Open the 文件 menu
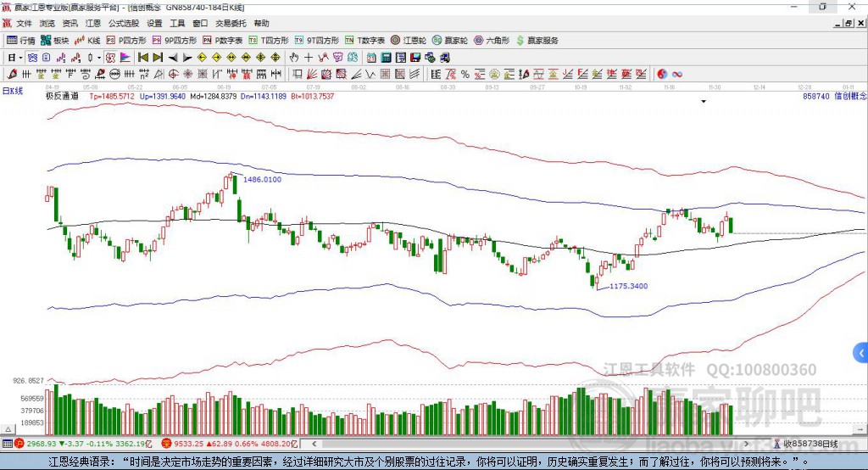Image resolution: width=868 pixels, height=470 pixels. coord(25,23)
